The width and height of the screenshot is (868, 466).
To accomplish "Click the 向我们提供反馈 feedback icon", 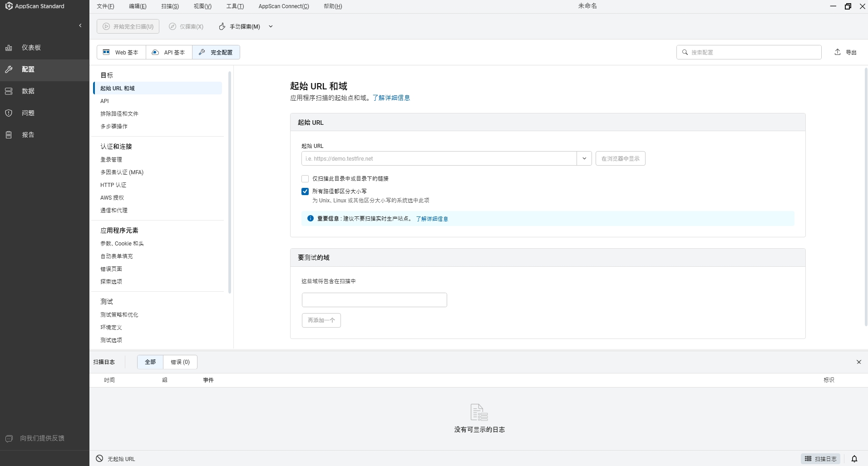I will click(x=9, y=438).
